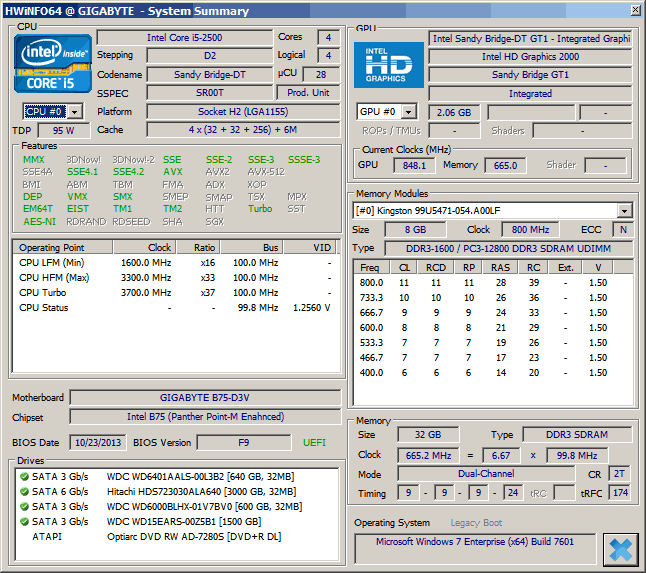The image size is (646, 573).
Task: Click the WD15EARS drive status icon
Action: pos(24,522)
